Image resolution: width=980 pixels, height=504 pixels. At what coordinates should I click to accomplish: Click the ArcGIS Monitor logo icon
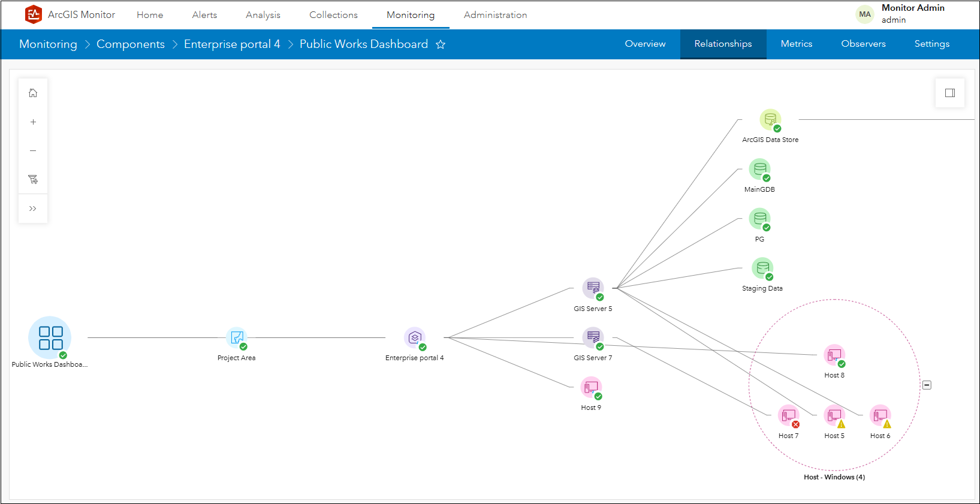coord(34,14)
